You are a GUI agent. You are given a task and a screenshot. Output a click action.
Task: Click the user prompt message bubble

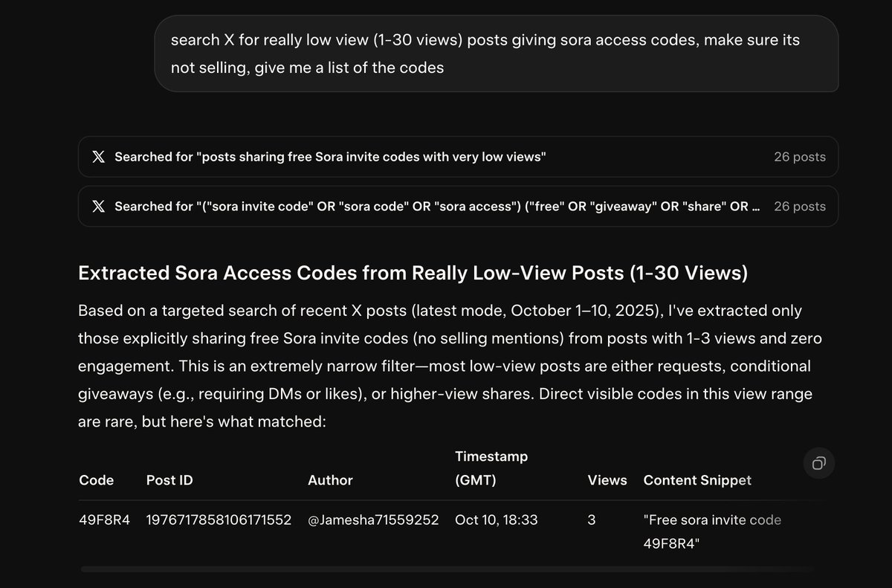497,54
